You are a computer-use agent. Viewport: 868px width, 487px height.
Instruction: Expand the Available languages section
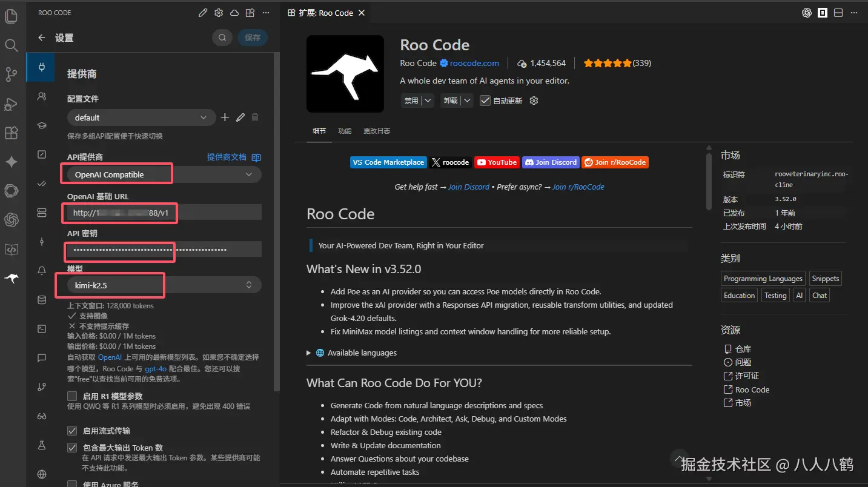point(352,353)
